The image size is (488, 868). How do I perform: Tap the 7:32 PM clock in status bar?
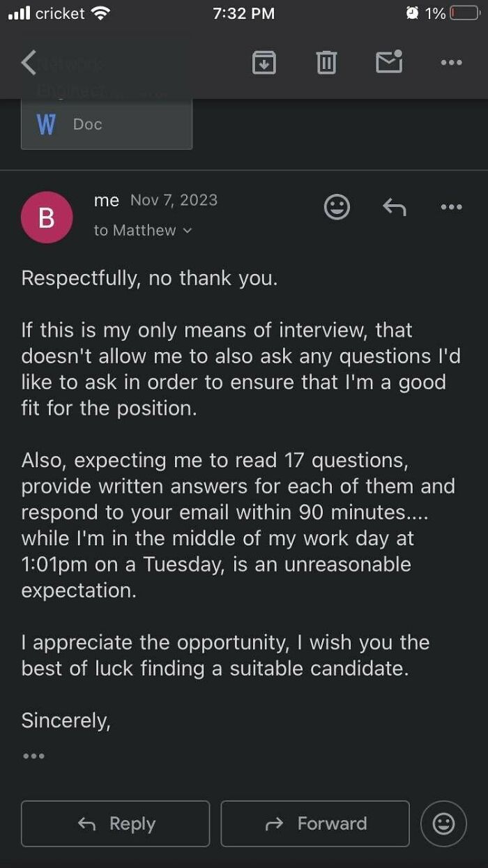pos(244,13)
